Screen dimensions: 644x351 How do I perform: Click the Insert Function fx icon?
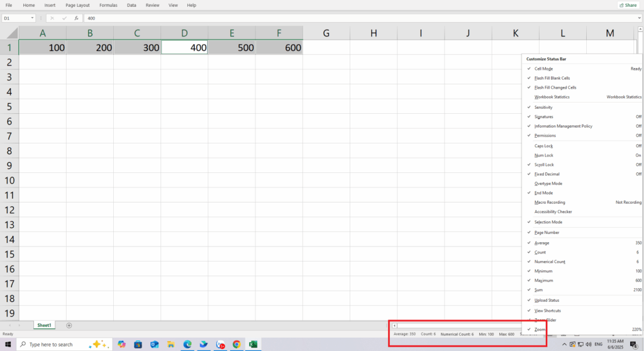[x=76, y=18]
